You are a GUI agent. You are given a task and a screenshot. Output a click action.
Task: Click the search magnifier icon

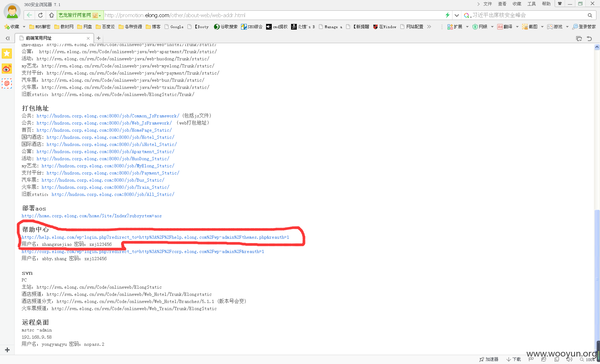590,15
